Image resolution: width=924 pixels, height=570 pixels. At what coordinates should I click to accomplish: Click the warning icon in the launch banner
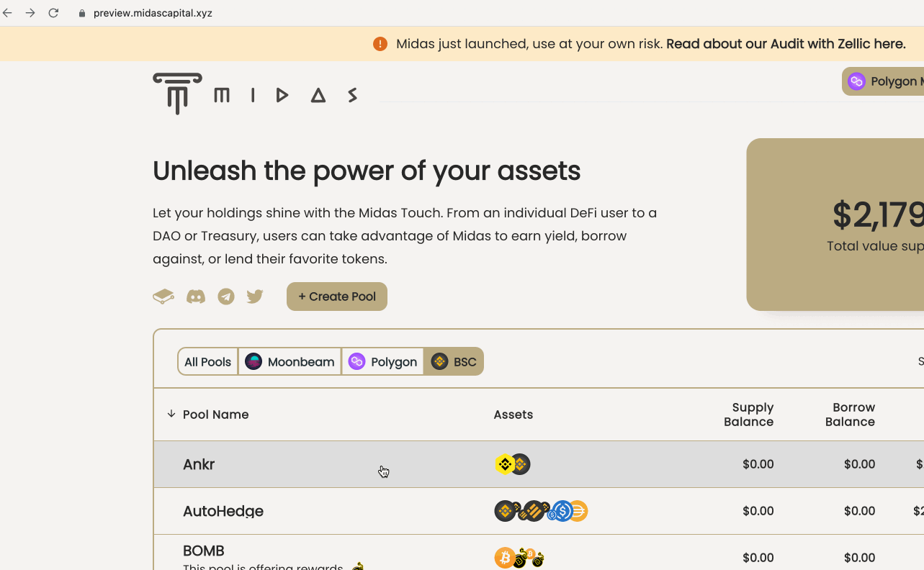[x=380, y=43]
